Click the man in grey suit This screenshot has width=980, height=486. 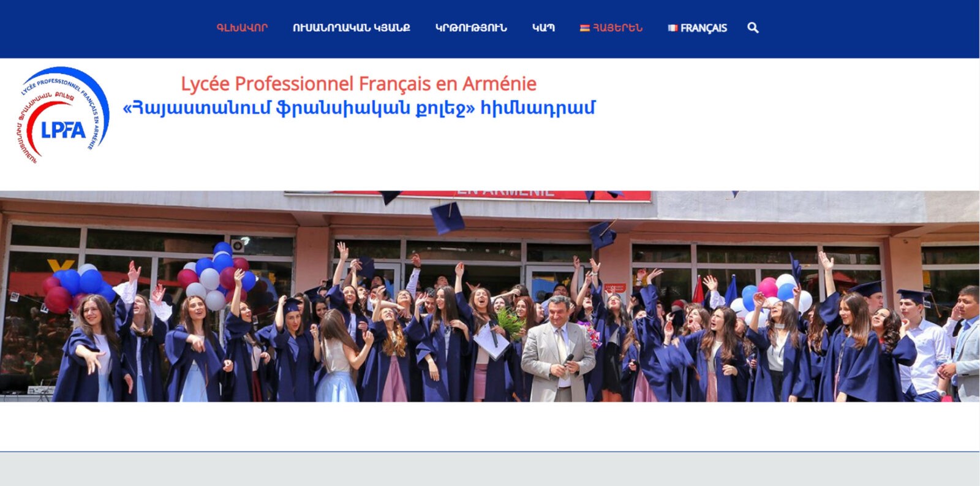tap(558, 349)
